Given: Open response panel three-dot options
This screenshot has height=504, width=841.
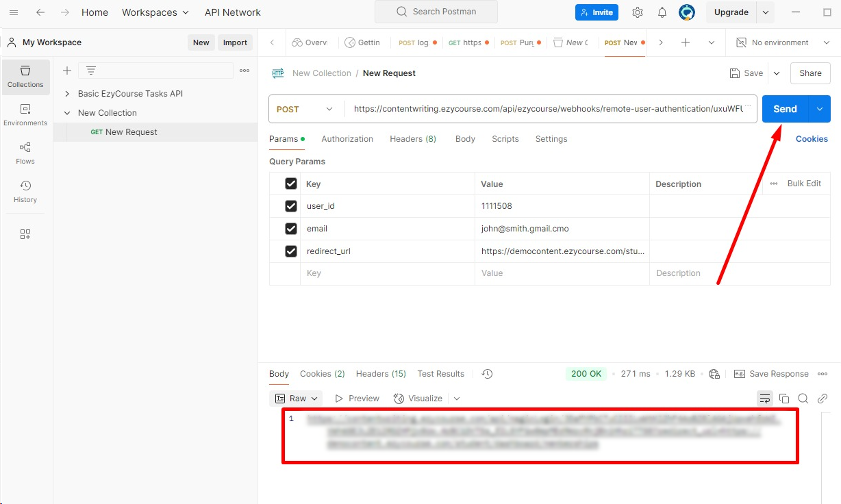Looking at the screenshot, I should click(x=823, y=374).
